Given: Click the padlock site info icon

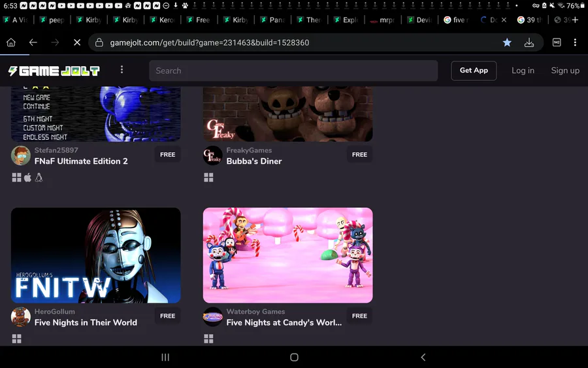Looking at the screenshot, I should pos(99,42).
